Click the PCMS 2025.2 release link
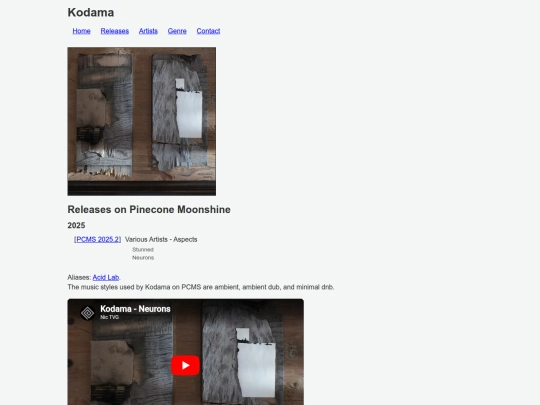The width and height of the screenshot is (540, 405). 97,239
